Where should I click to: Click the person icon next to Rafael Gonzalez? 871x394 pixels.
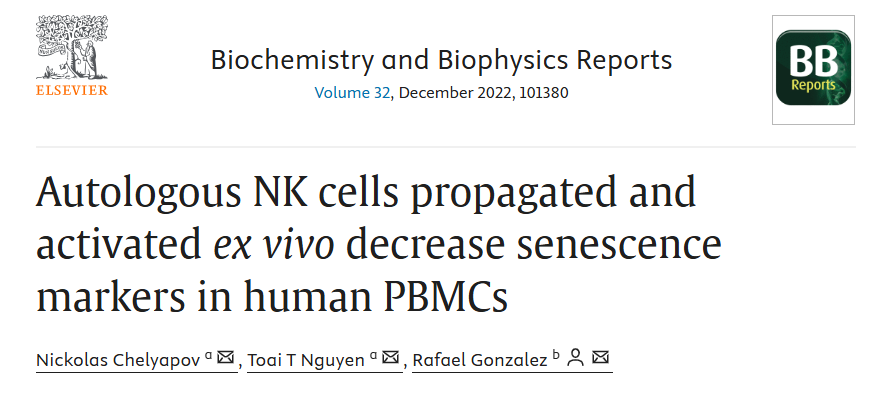click(x=576, y=357)
